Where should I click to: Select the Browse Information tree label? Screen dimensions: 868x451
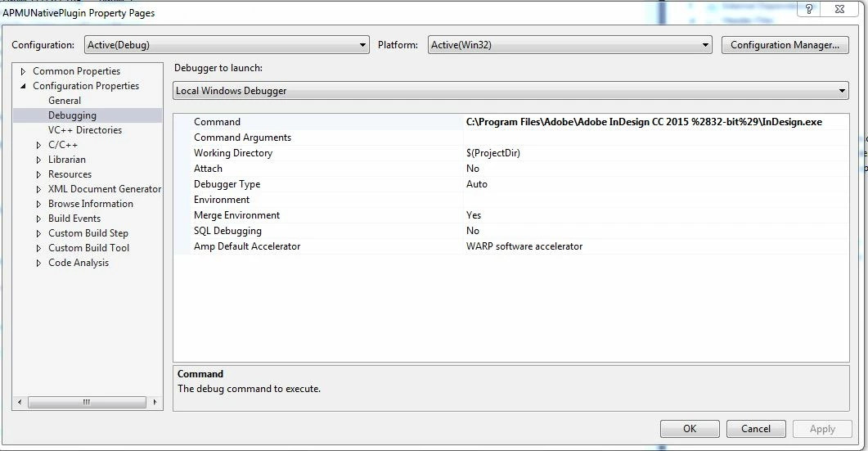click(90, 203)
